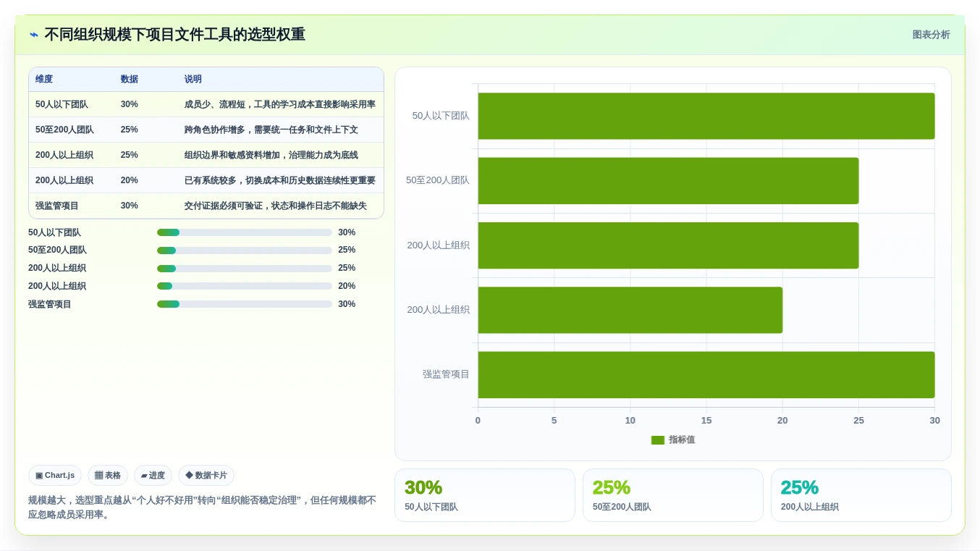Click the 维度 column header
Viewport: 980px width, 551px height.
44,80
